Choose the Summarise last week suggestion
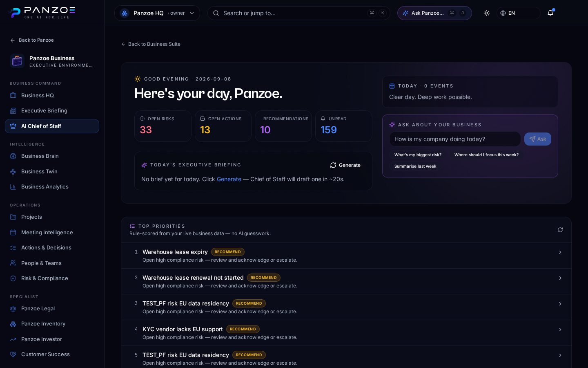Viewport: 588px width, 368px height. pyautogui.click(x=415, y=166)
